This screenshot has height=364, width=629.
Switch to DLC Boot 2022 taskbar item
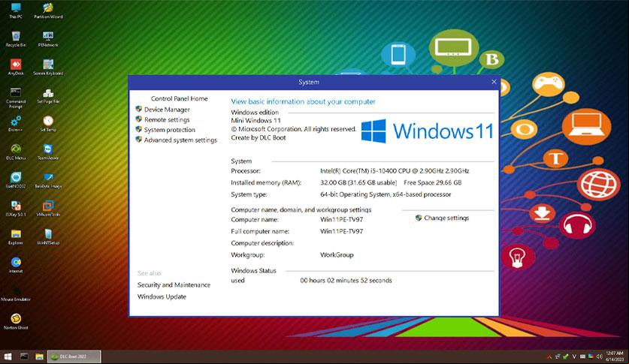(74, 356)
